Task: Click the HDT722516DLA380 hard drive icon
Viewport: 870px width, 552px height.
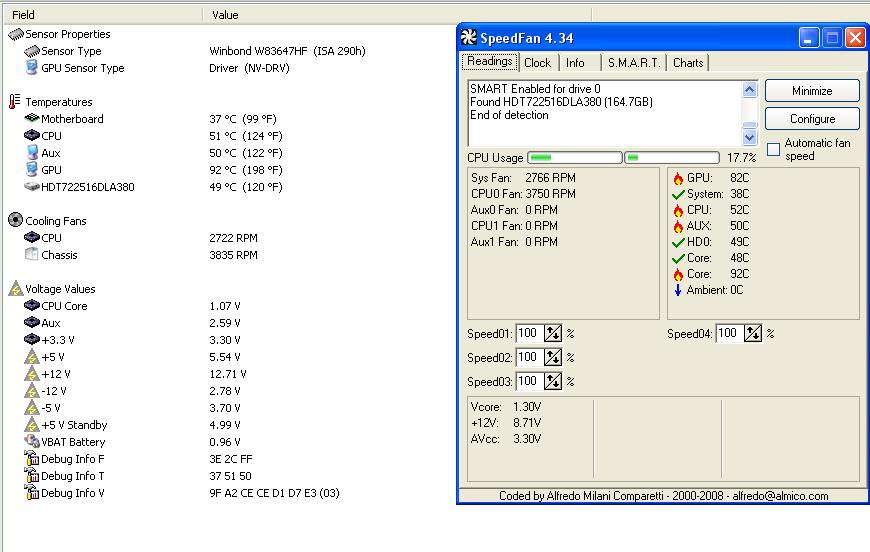Action: coord(32,187)
